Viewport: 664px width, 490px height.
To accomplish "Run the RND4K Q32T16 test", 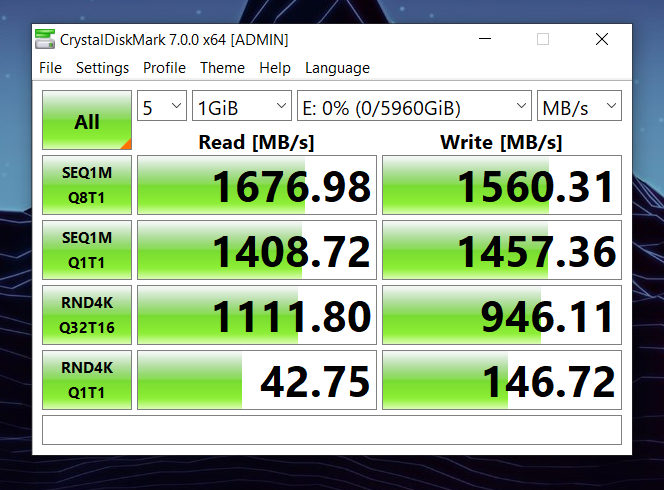I will [87, 315].
